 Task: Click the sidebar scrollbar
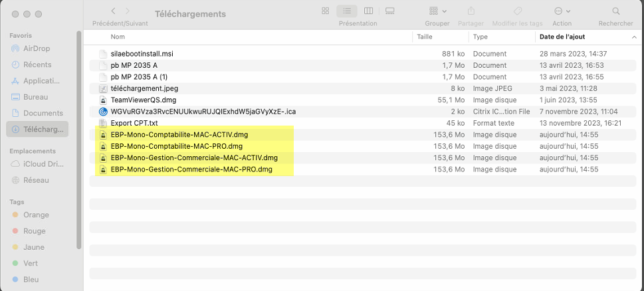79,140
